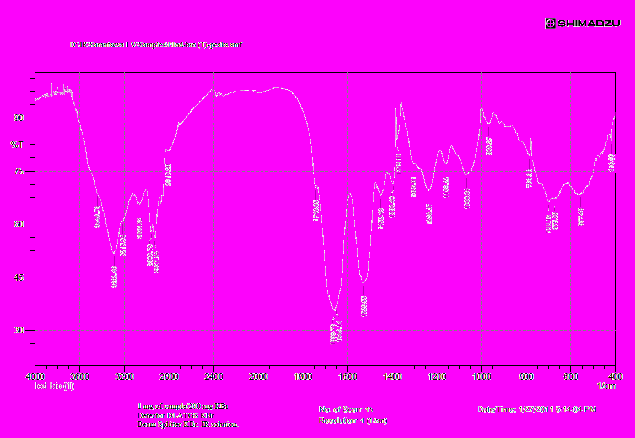Select the file path text above the spectrum
The height and width of the screenshot is (438, 635).
pyautogui.click(x=156, y=45)
